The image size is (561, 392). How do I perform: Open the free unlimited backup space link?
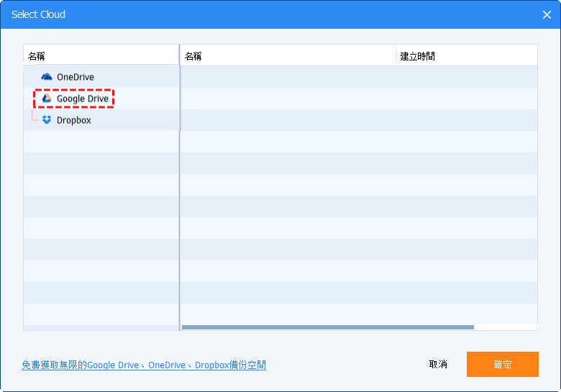[x=144, y=365]
